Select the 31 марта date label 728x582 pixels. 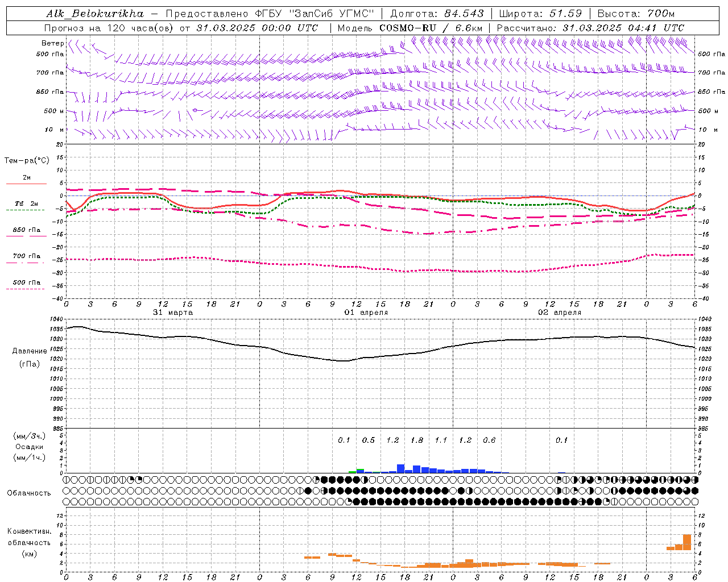pyautogui.click(x=173, y=313)
